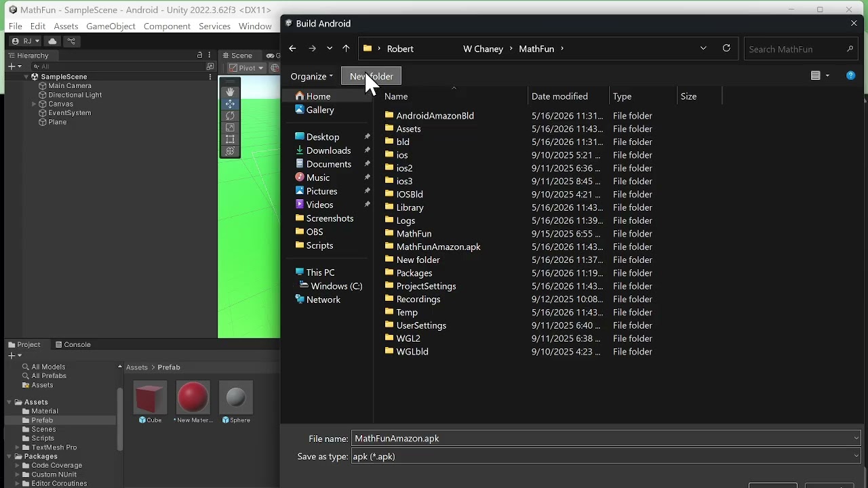Go forward in Build Android dialog
Image resolution: width=868 pixels, height=488 pixels.
click(312, 49)
